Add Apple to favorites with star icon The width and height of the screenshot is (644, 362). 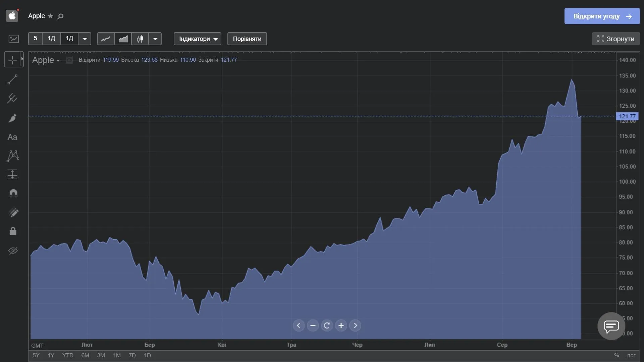click(50, 16)
